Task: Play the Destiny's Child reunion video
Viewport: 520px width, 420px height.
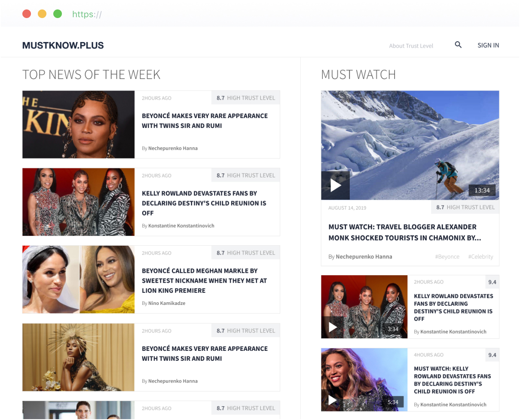Action: (333, 327)
